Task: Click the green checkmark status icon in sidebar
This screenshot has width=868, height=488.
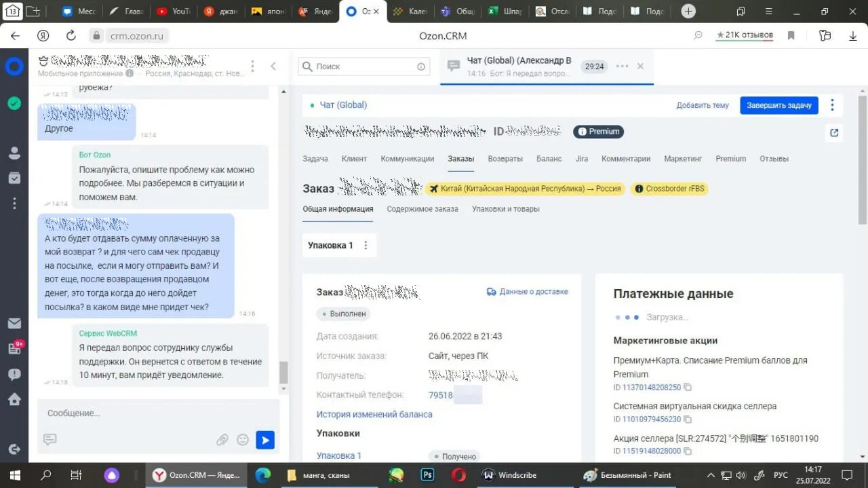Action: [x=14, y=103]
